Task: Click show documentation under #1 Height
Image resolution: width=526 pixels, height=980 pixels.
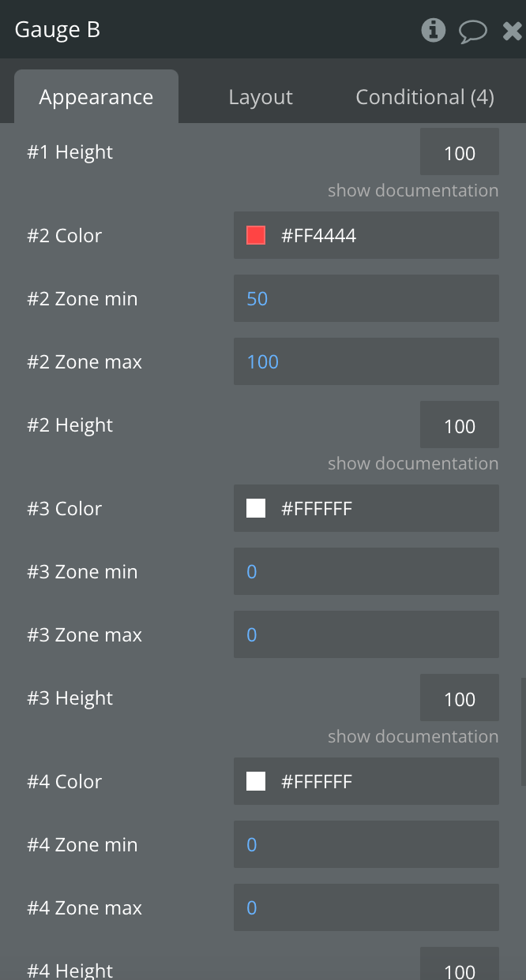Action: [x=413, y=190]
